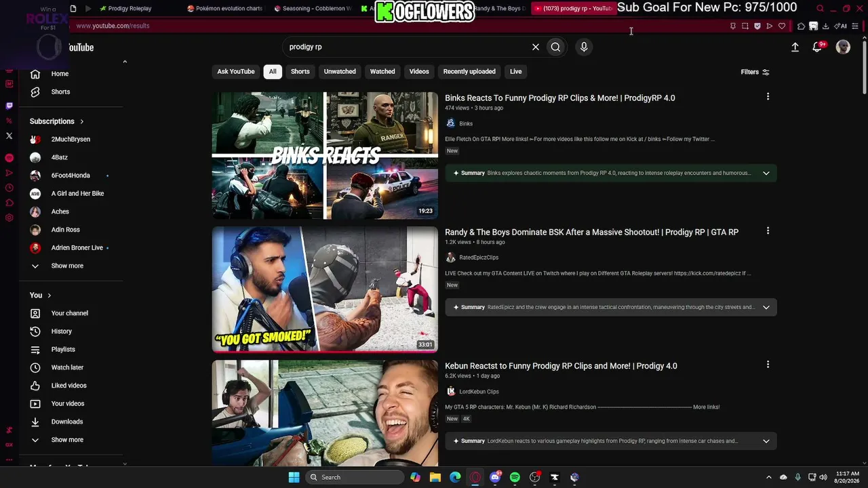Viewport: 868px width, 488px height.
Task: Open the Filters menu
Action: point(755,72)
